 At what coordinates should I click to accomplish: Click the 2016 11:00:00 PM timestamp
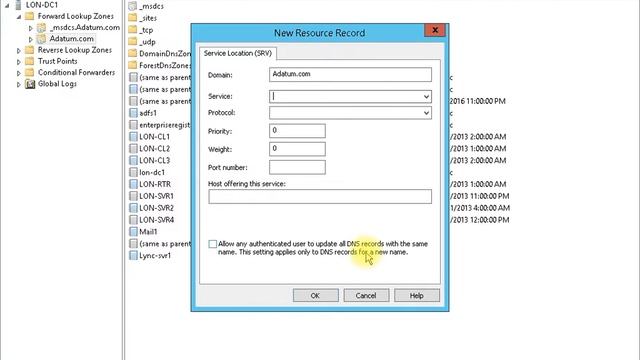click(x=478, y=101)
